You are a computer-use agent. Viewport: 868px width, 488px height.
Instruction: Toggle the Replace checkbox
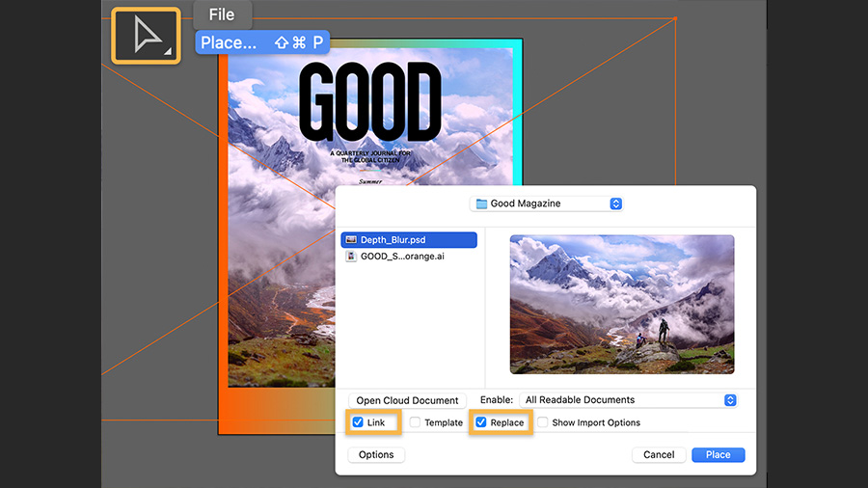tap(481, 422)
